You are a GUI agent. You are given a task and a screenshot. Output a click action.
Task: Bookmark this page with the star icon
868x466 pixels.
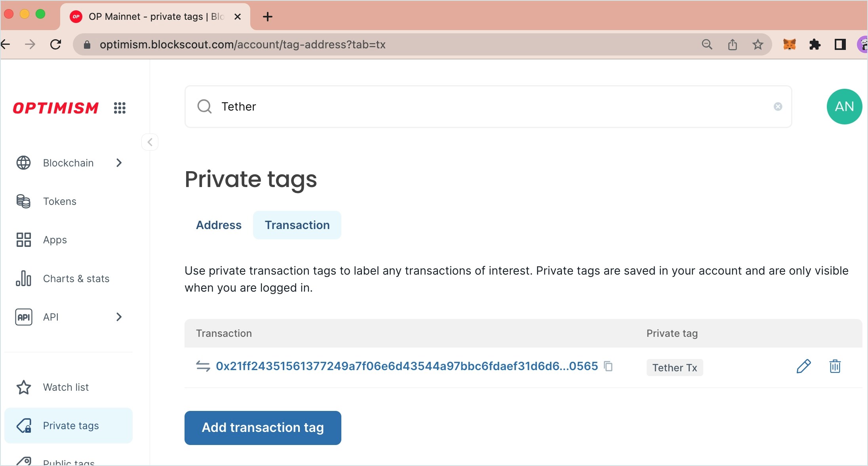click(x=758, y=44)
